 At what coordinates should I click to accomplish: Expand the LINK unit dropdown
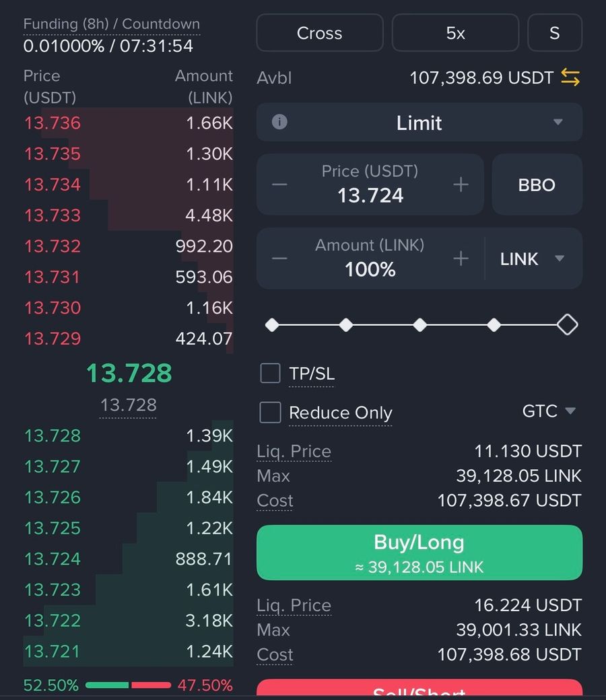[532, 258]
